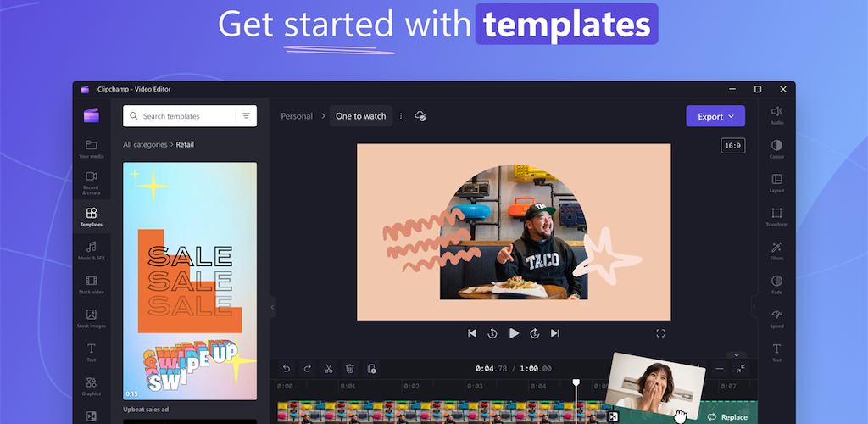Switch to the Templates tab
The height and width of the screenshot is (424, 868).
click(x=91, y=216)
